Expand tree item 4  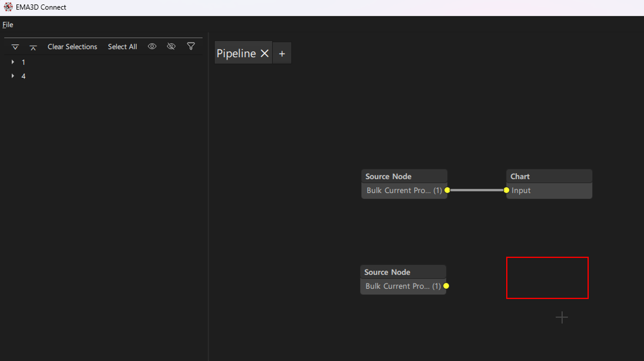click(13, 76)
